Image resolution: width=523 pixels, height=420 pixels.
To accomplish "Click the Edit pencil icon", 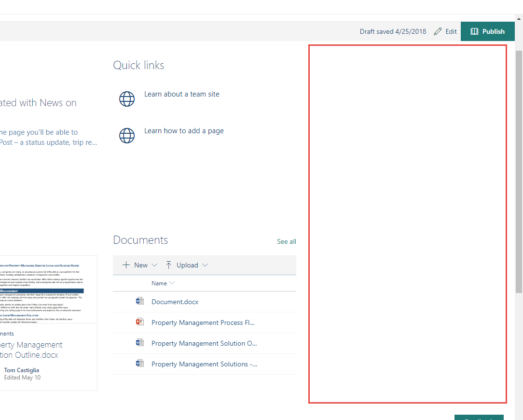I will 438,31.
